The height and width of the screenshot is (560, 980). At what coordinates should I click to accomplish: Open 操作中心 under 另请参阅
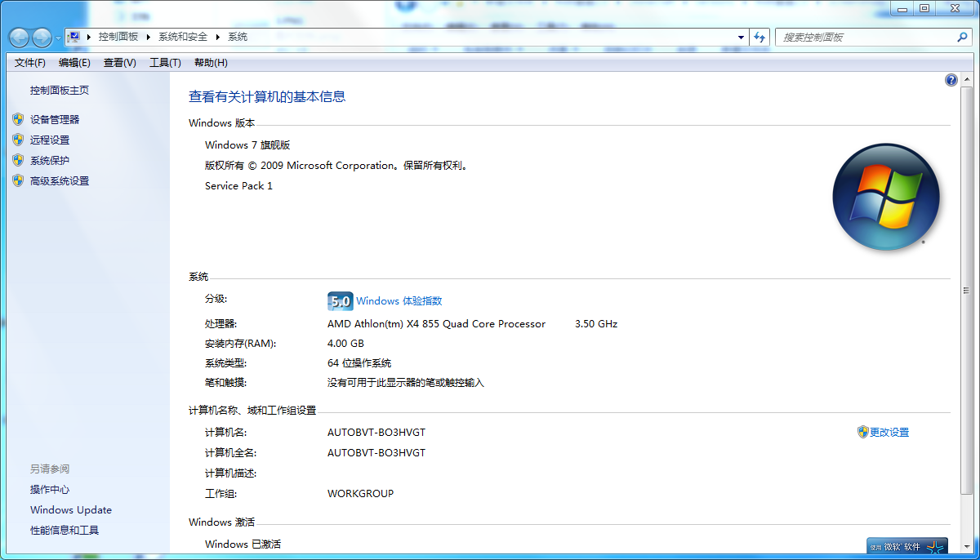pos(50,490)
